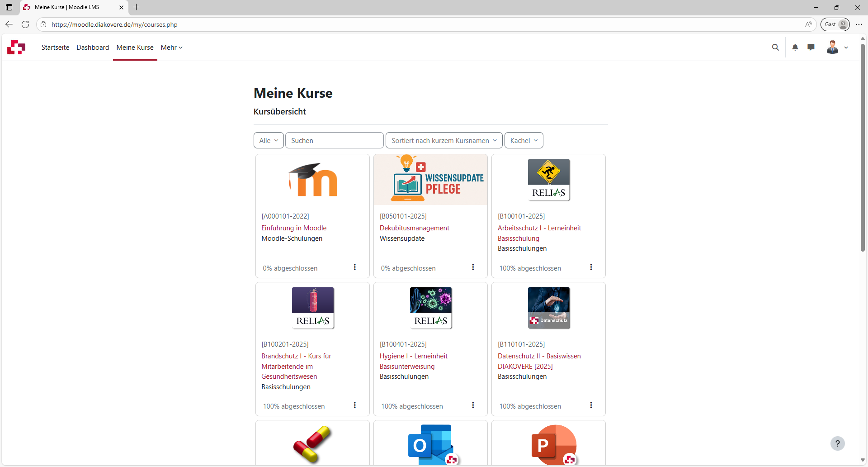The image size is (868, 467).
Task: Click the Diakovere Moodle logo
Action: tap(16, 47)
